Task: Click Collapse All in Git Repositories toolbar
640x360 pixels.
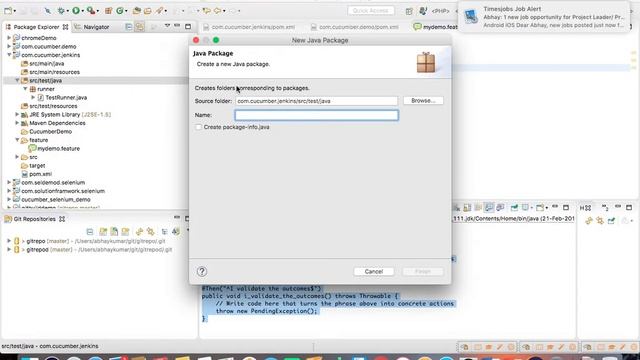Action: click(x=90, y=232)
